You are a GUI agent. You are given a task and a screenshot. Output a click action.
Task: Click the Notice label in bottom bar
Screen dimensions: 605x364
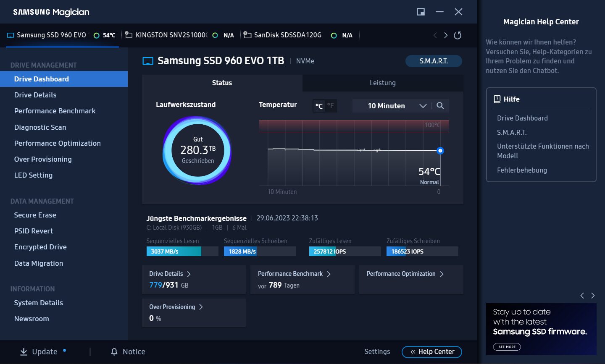coord(134,352)
